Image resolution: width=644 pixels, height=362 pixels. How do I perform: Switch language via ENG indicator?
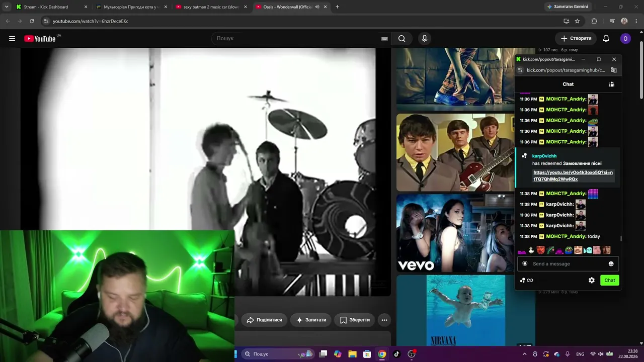tap(580, 354)
